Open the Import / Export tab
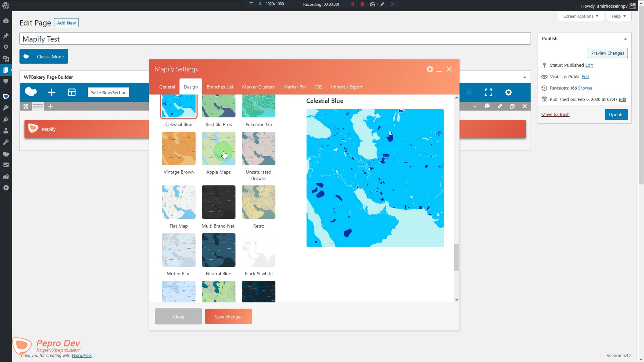The height and width of the screenshot is (362, 644). coord(346,87)
